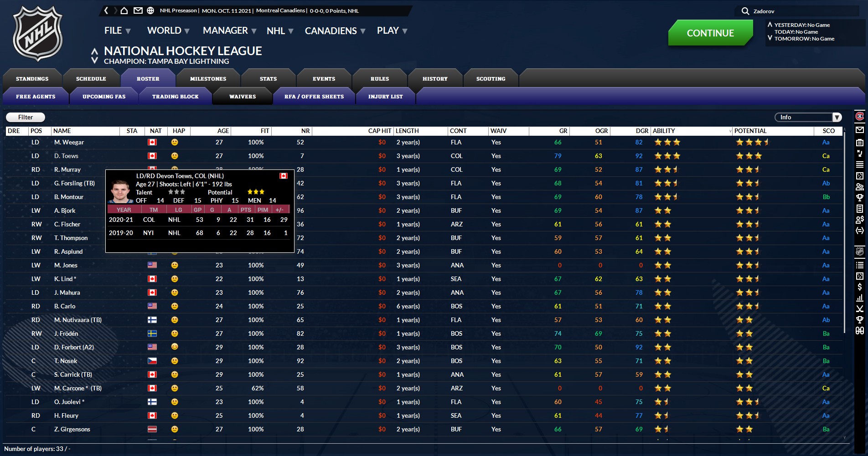Viewport: 868px width, 456px height.
Task: Open the INJURY LIST subtab
Action: coord(386,97)
